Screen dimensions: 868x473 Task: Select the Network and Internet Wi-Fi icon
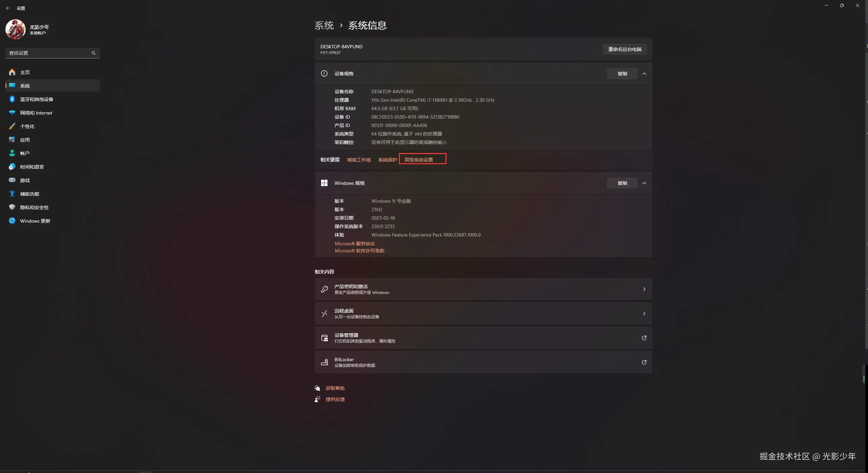click(x=12, y=113)
